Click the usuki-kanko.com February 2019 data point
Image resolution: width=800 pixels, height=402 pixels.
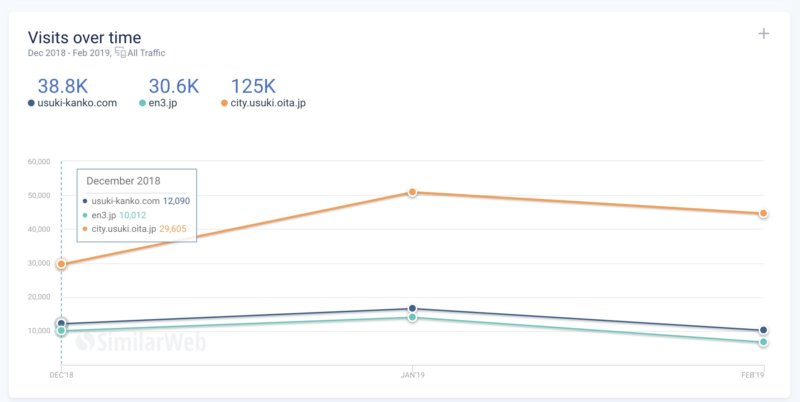(x=763, y=330)
